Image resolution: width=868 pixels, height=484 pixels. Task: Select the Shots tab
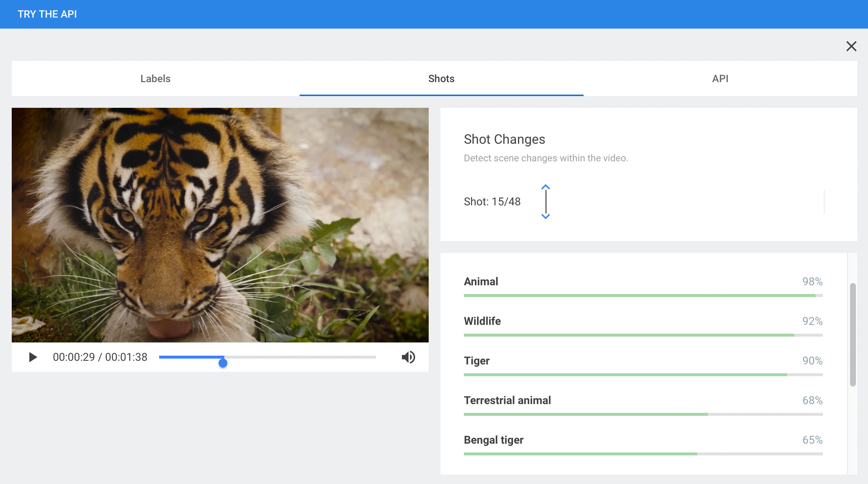(441, 79)
